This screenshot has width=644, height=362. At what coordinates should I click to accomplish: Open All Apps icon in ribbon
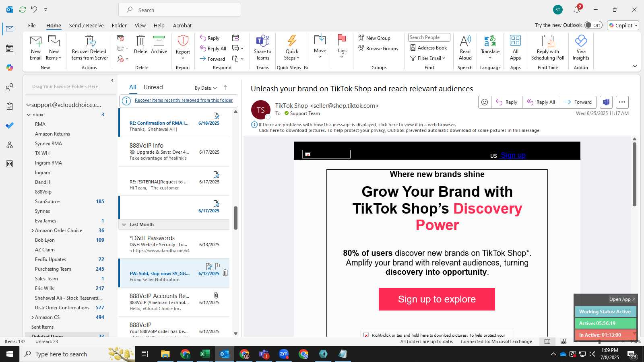click(515, 41)
